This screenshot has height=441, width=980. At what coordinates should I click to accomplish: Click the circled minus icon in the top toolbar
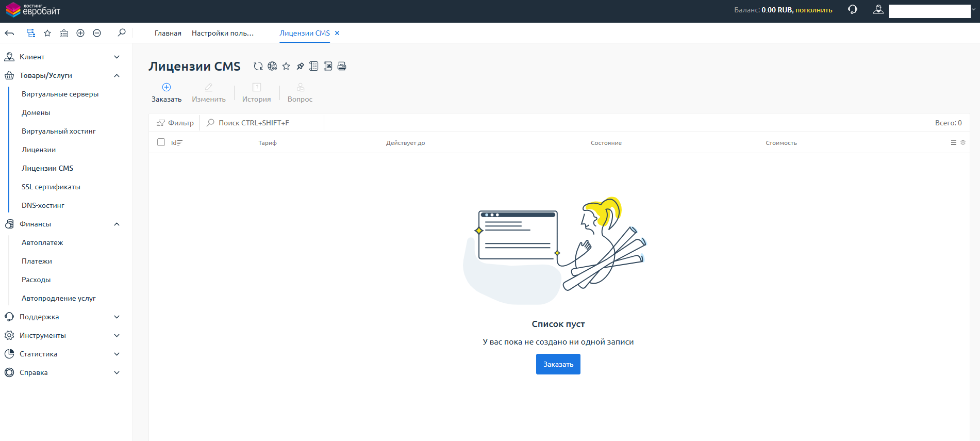tap(97, 33)
